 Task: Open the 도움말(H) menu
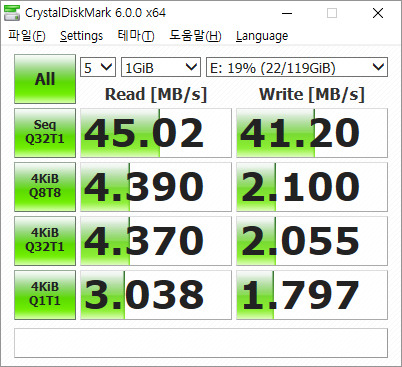click(x=195, y=35)
